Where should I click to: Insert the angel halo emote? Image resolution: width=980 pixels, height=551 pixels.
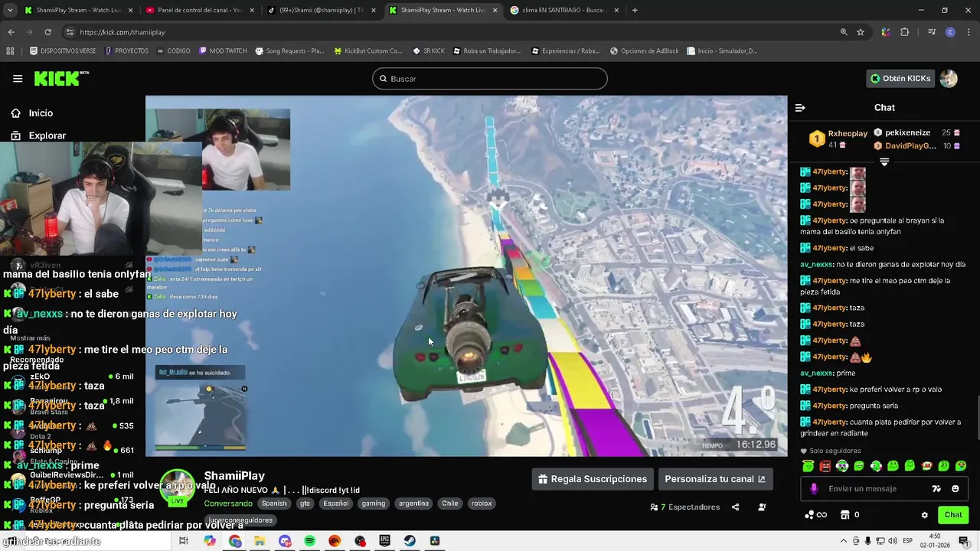pos(808,466)
